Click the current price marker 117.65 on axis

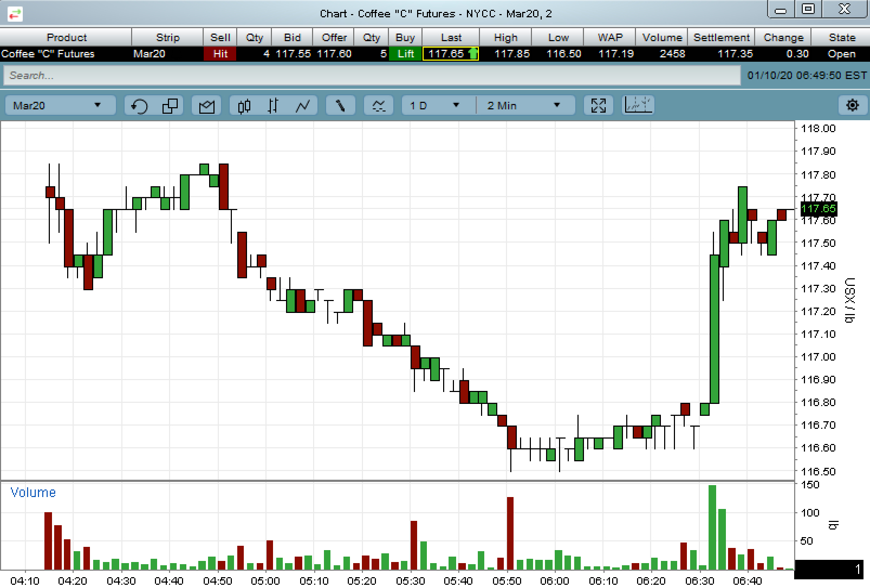tap(818, 208)
